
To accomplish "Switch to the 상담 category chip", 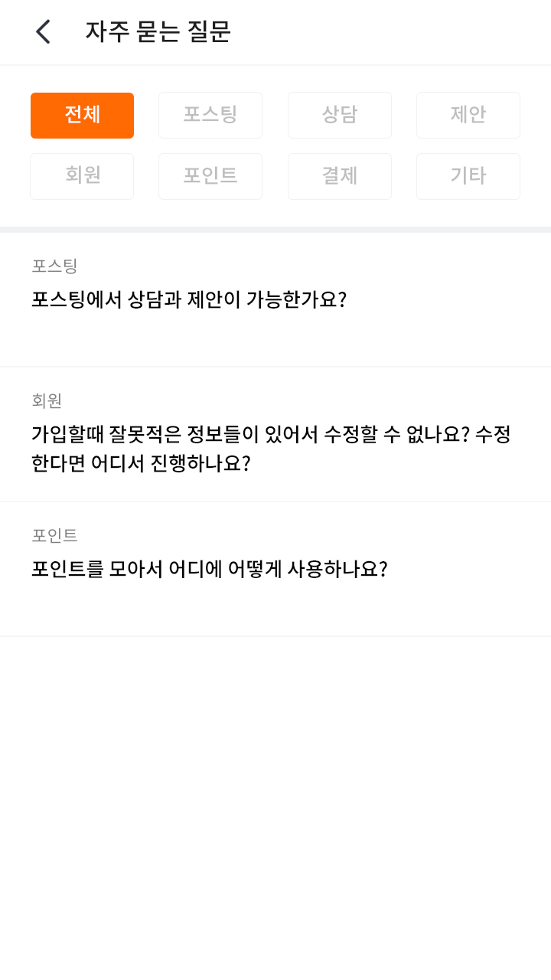I will pos(340,116).
